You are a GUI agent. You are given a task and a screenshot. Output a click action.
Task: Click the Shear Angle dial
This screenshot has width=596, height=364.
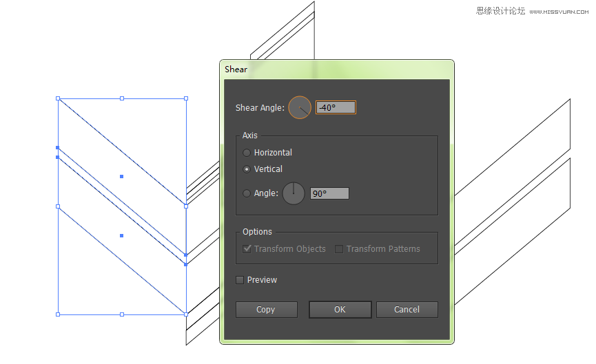(x=300, y=107)
